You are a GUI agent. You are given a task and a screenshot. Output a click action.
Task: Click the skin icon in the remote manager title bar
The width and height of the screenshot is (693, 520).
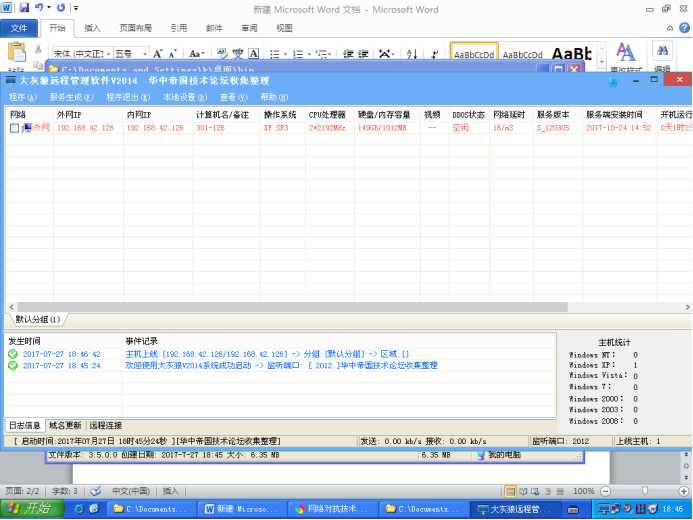pos(613,81)
